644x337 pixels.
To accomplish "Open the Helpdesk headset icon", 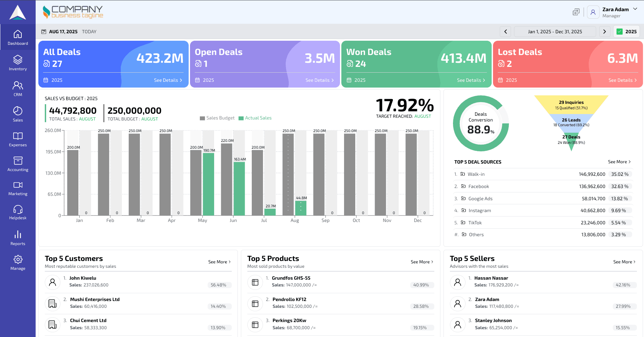I will 18,209.
